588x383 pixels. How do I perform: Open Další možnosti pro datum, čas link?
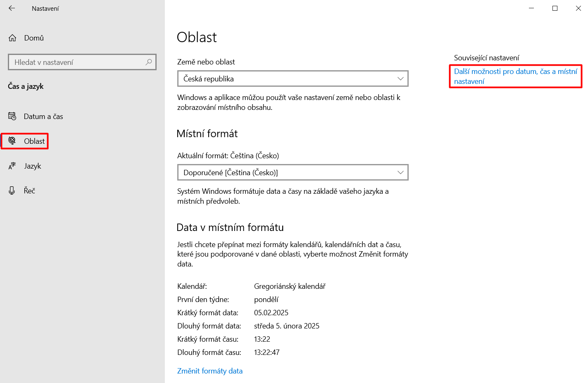pos(516,76)
